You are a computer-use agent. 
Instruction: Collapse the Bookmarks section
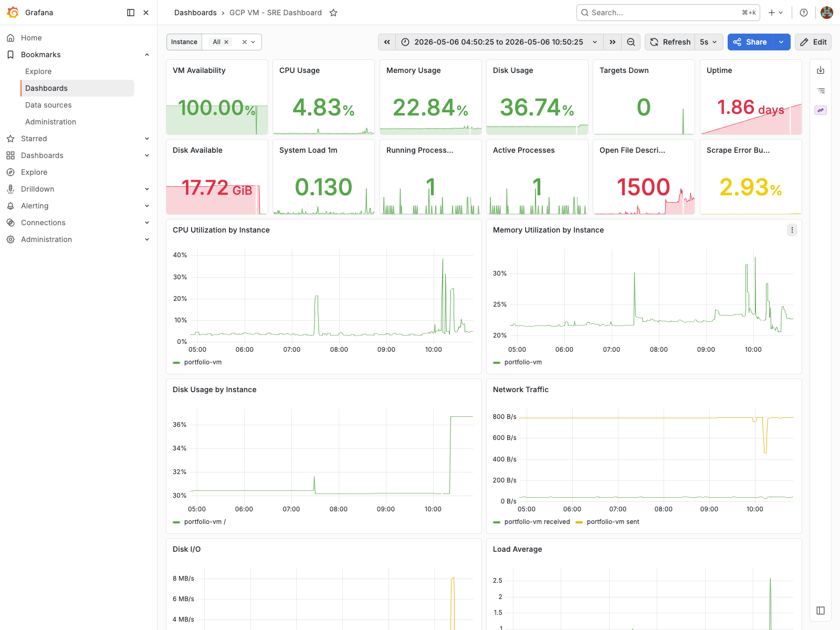point(147,55)
